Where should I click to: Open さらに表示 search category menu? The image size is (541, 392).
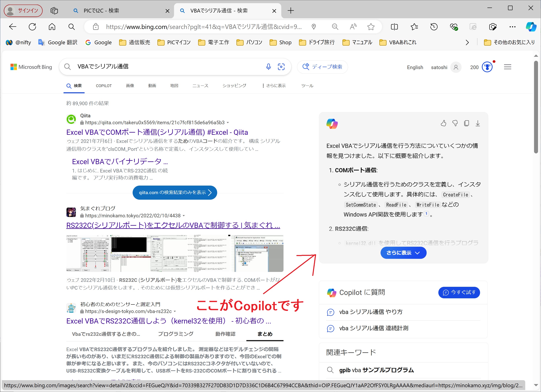[274, 86]
